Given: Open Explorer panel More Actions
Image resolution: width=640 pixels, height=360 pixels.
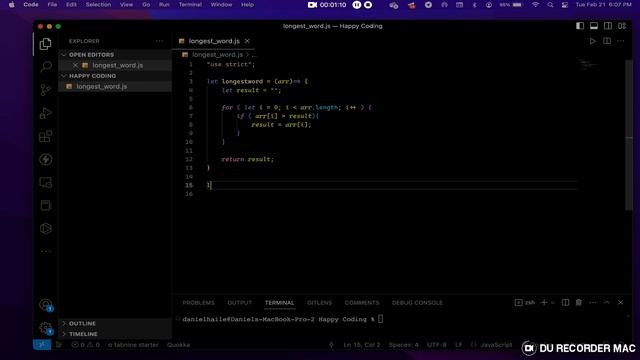Looking at the screenshot, I should [159, 41].
